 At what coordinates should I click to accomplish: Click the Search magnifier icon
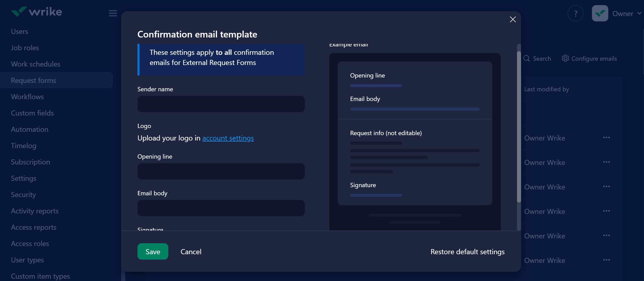pyautogui.click(x=527, y=58)
